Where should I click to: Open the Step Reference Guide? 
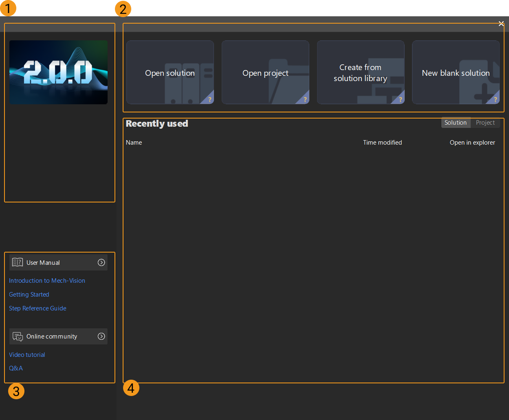tap(37, 308)
